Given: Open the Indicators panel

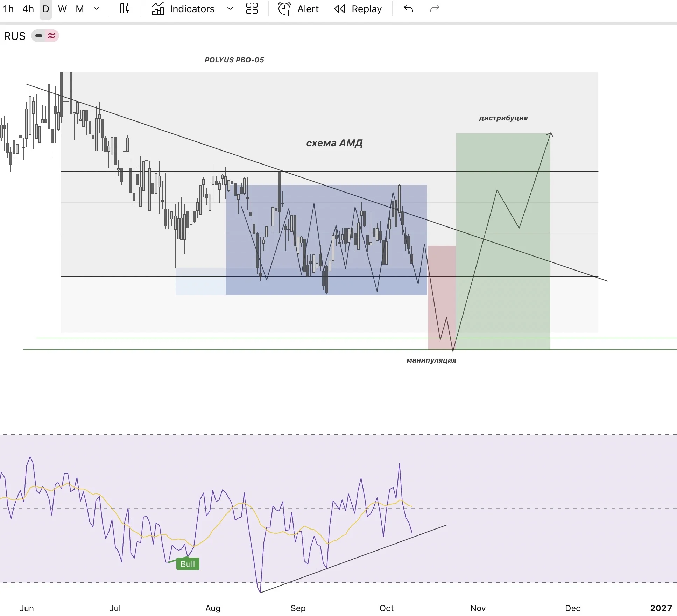Looking at the screenshot, I should [x=183, y=9].
